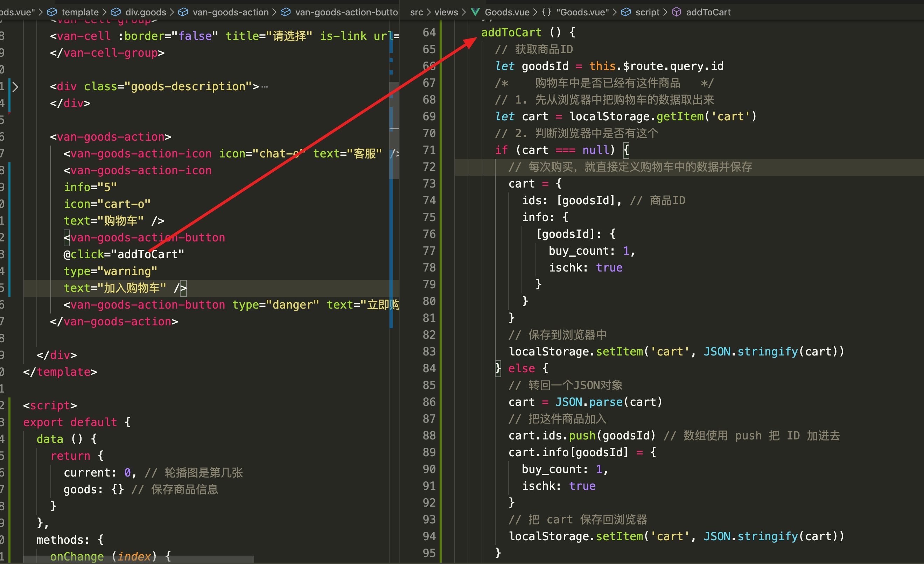
Task: Click the van-goods-action-button breadcrumb cube icon
Action: pyautogui.click(x=285, y=12)
